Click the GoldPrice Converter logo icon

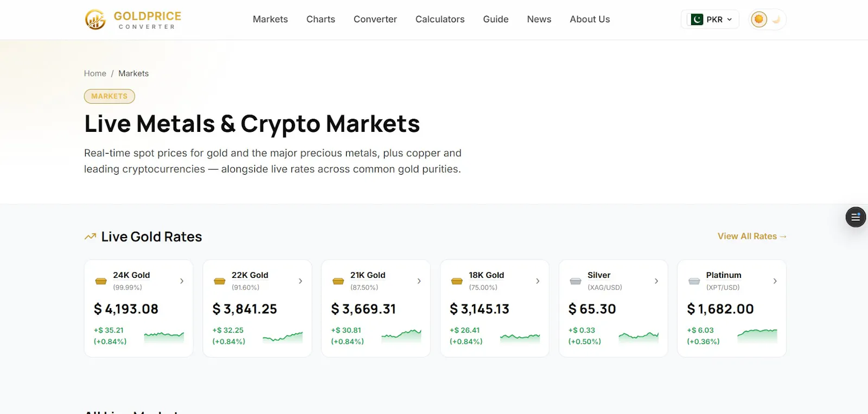tap(95, 20)
